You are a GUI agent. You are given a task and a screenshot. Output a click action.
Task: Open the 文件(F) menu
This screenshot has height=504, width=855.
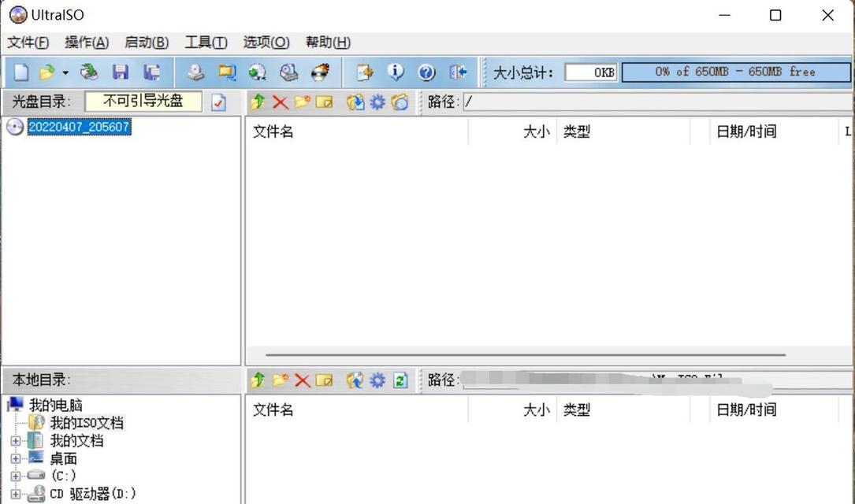coord(28,43)
